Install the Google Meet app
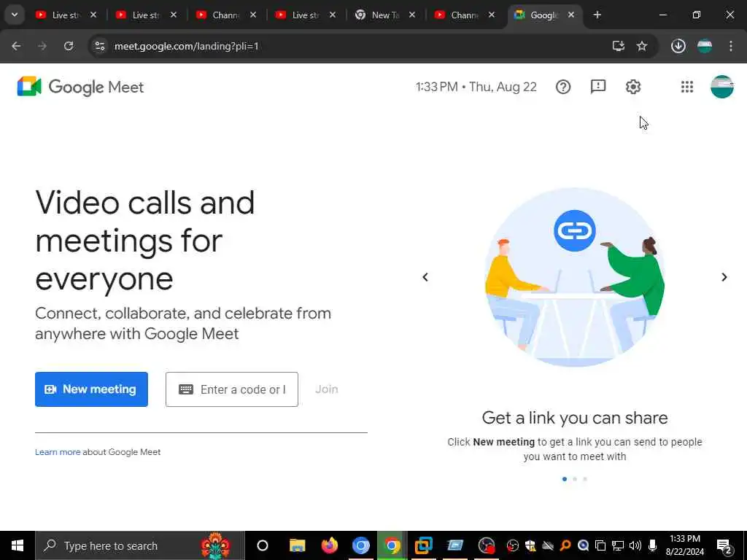 (x=619, y=46)
